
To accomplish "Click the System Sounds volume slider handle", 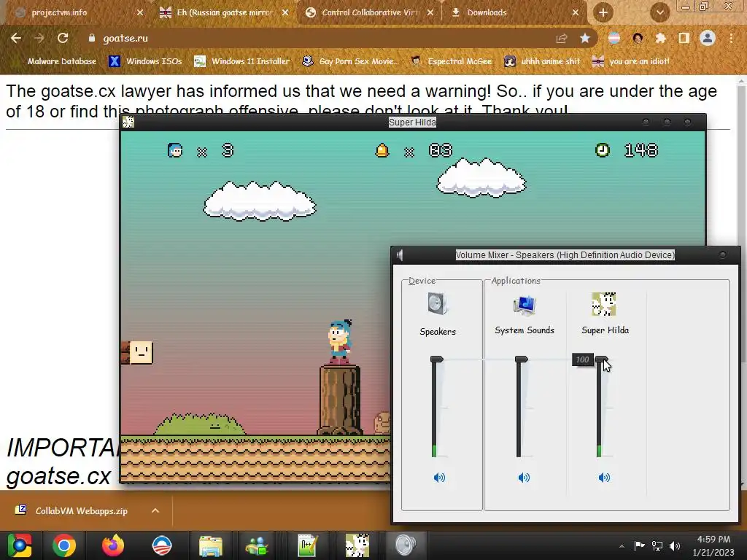I will point(521,359).
